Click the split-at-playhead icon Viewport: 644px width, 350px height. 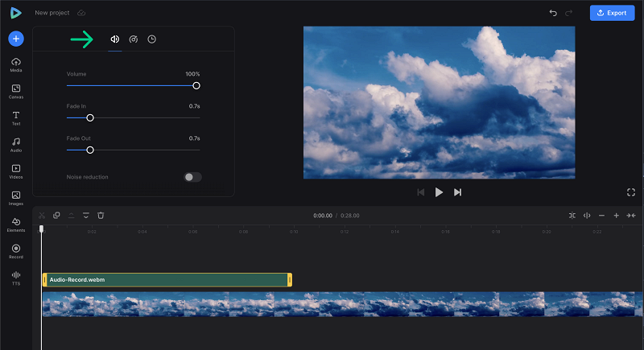pos(587,216)
